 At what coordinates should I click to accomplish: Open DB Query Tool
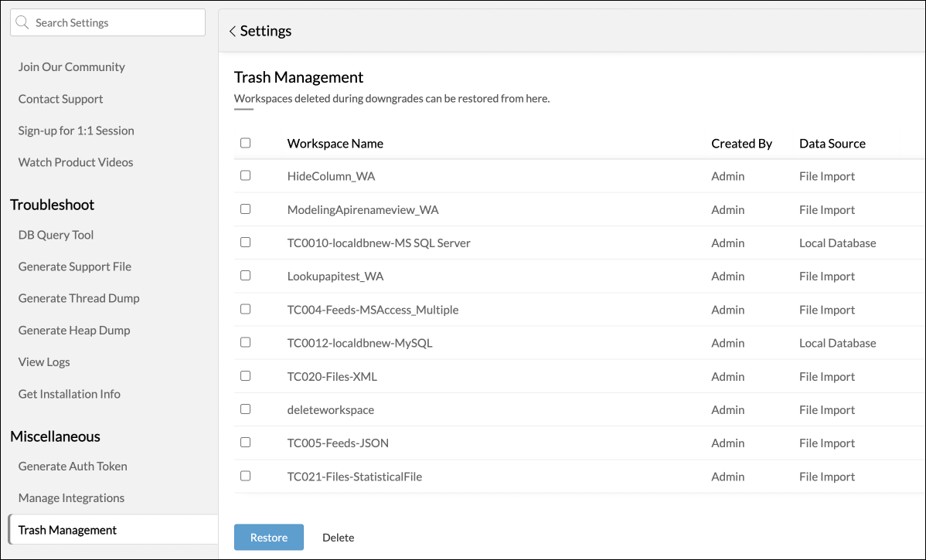(56, 235)
